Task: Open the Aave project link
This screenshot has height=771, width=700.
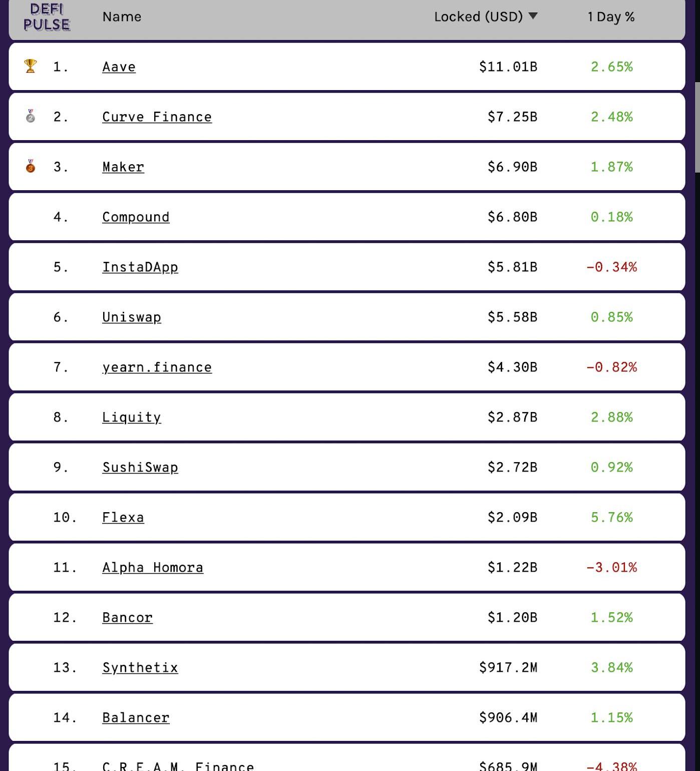Action: click(119, 67)
